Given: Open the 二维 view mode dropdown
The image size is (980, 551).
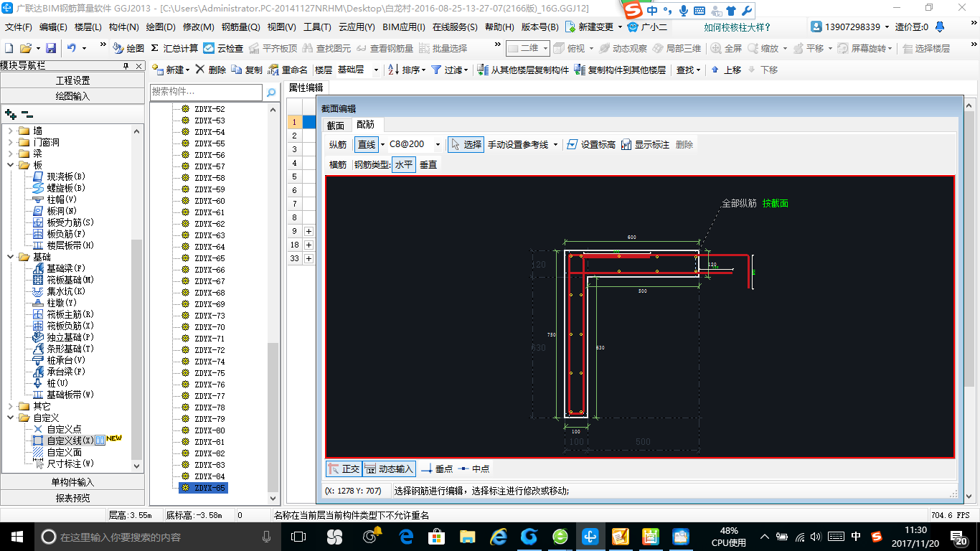Looking at the screenshot, I should click(546, 48).
